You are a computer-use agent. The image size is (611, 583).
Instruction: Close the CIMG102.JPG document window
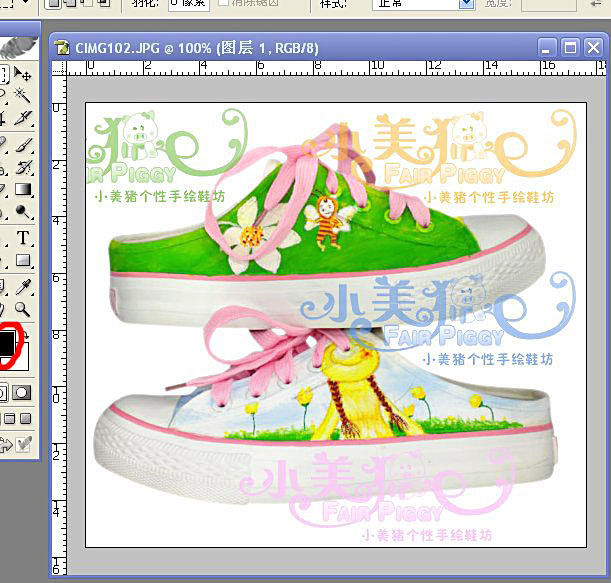593,48
